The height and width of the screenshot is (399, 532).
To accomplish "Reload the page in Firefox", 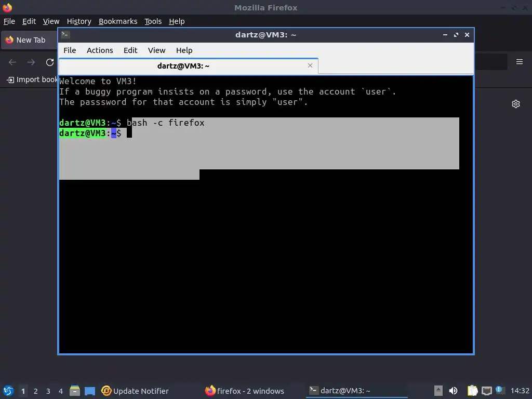I will pyautogui.click(x=50, y=62).
